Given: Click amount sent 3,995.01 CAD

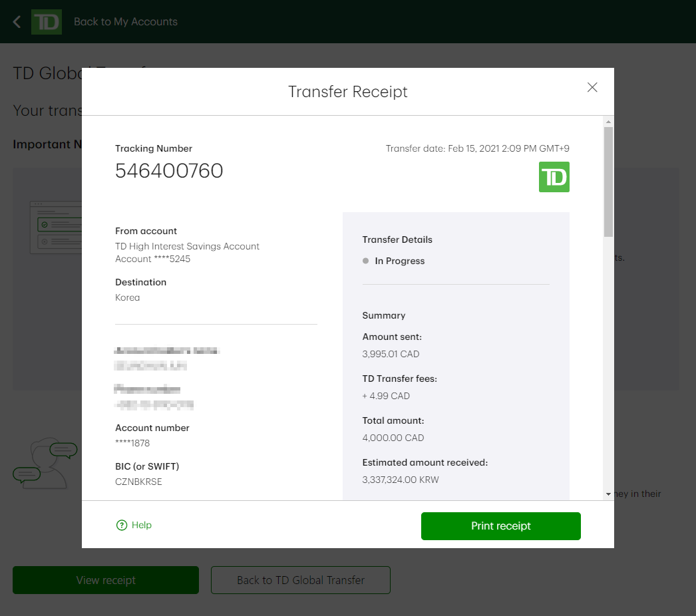Looking at the screenshot, I should pyautogui.click(x=391, y=354).
